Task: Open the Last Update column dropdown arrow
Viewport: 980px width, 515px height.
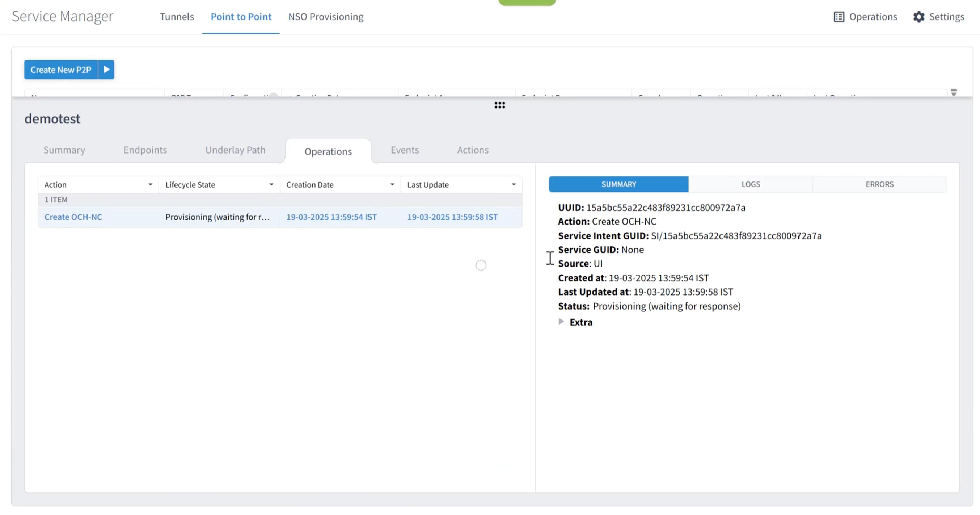Action: click(514, 185)
